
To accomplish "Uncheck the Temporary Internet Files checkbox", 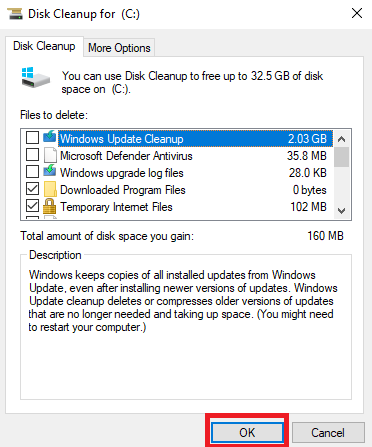I will (x=32, y=206).
